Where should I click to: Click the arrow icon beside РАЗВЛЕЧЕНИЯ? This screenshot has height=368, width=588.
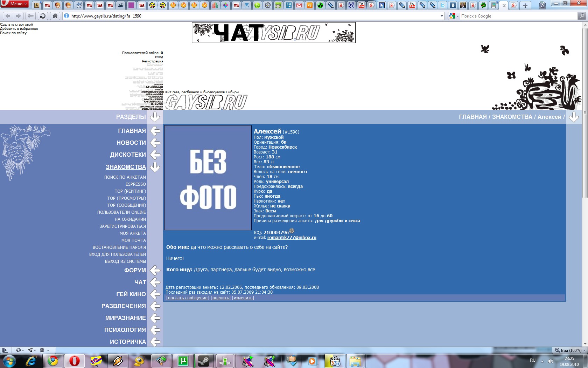(x=155, y=306)
